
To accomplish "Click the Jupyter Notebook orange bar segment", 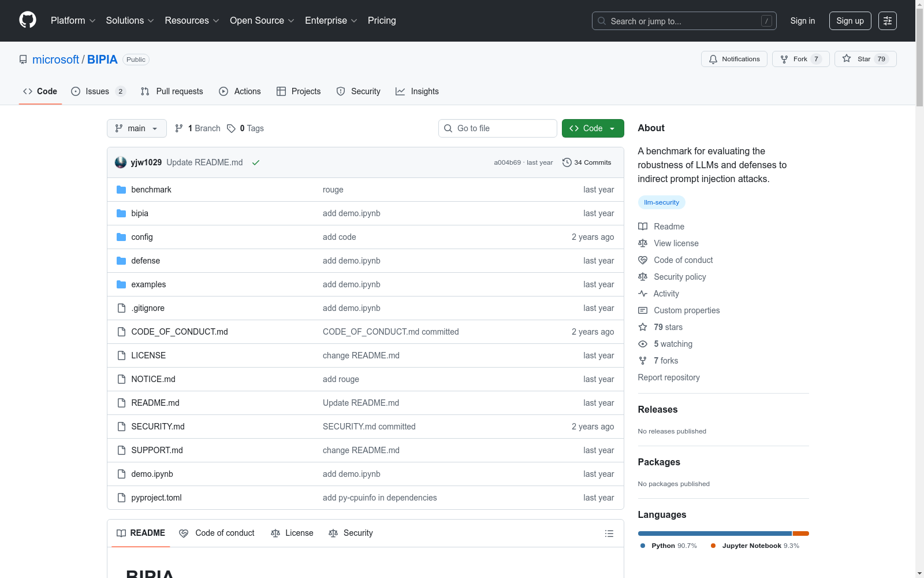I will click(x=801, y=533).
